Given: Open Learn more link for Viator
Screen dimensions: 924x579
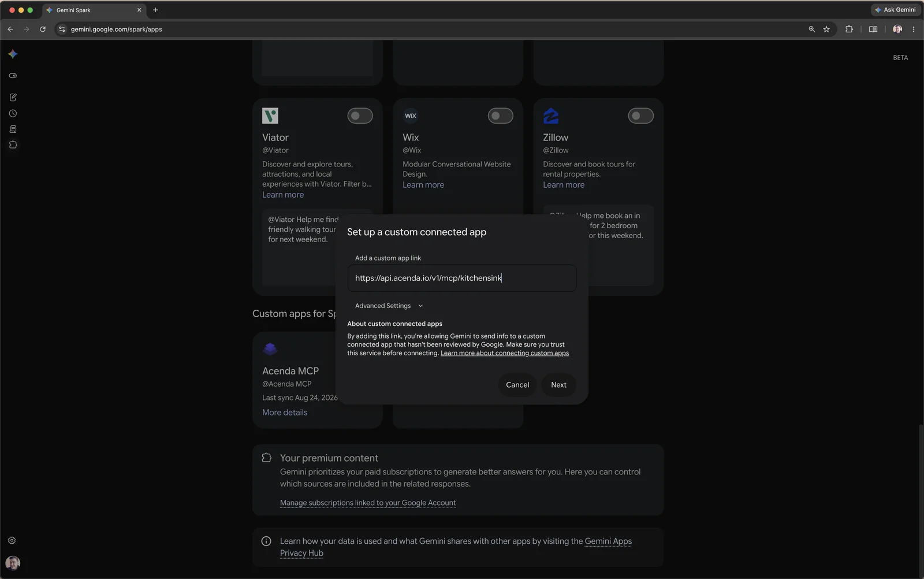Looking at the screenshot, I should (x=283, y=195).
